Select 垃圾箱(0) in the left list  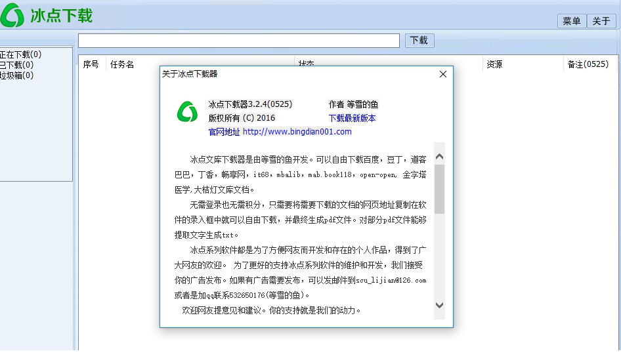click(16, 75)
